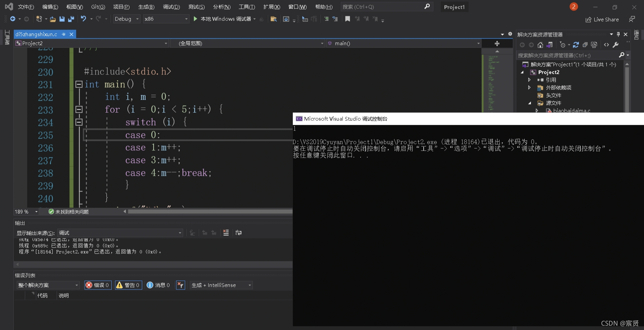The height and width of the screenshot is (330, 644).
Task: Click the find in files folder icon
Action: (273, 19)
